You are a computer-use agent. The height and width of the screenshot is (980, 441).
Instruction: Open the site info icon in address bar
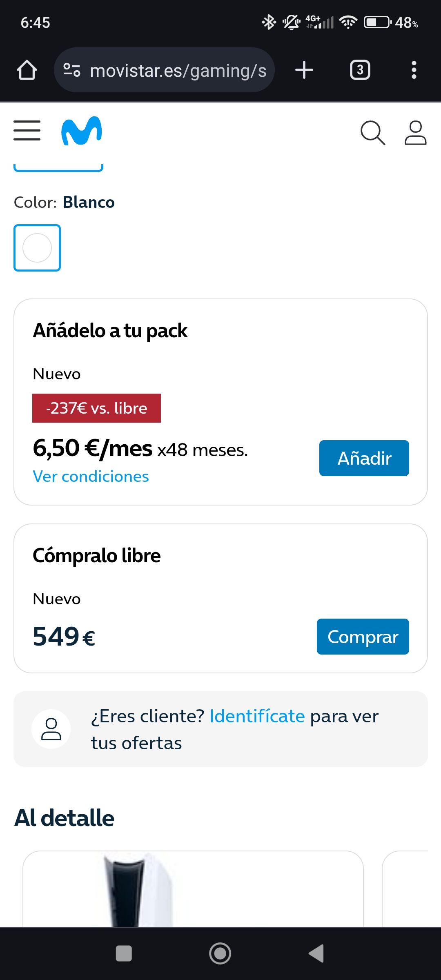point(72,70)
